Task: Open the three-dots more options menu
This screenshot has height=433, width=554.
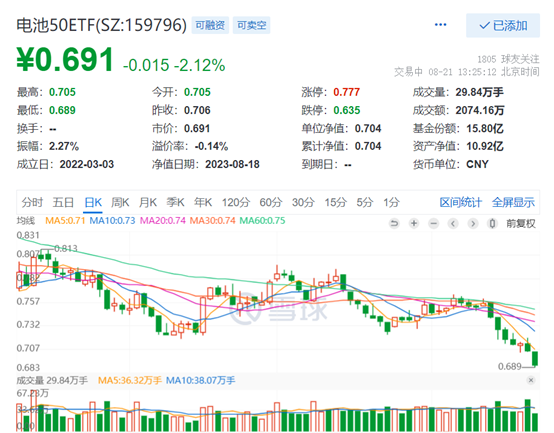Action: click(440, 25)
